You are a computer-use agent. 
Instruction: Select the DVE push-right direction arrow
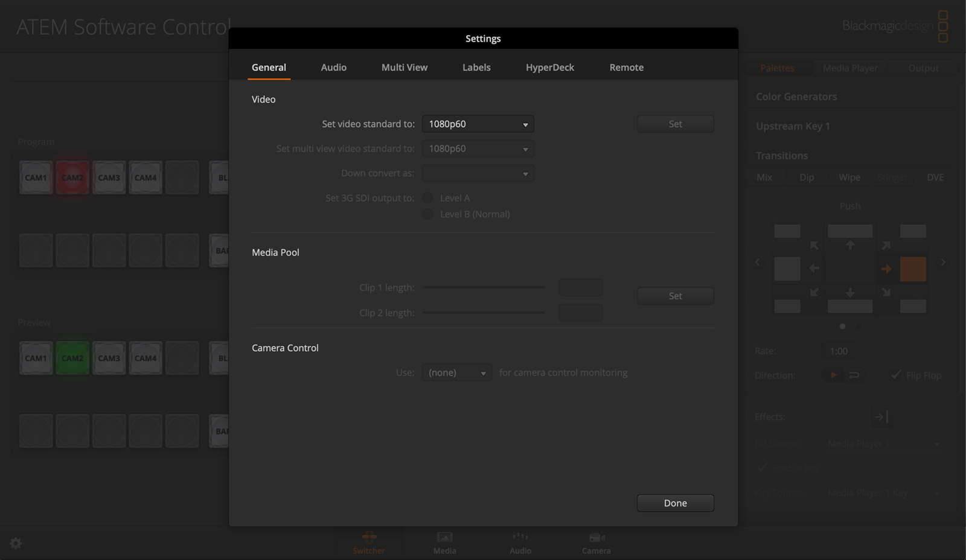(887, 269)
